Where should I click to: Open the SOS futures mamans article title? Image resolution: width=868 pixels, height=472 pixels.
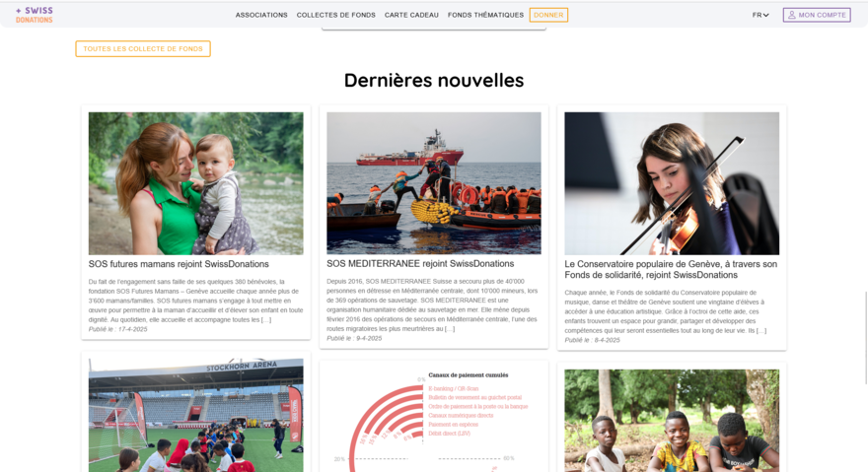coord(179,264)
